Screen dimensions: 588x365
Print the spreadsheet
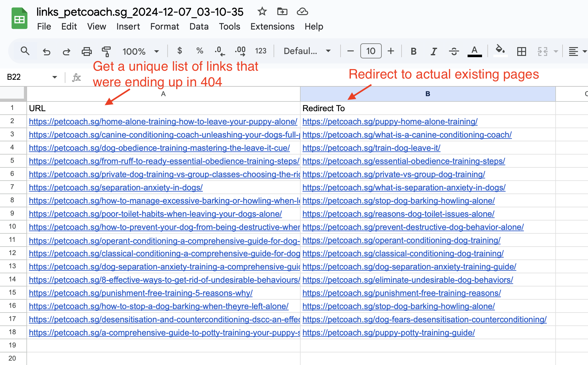(86, 51)
